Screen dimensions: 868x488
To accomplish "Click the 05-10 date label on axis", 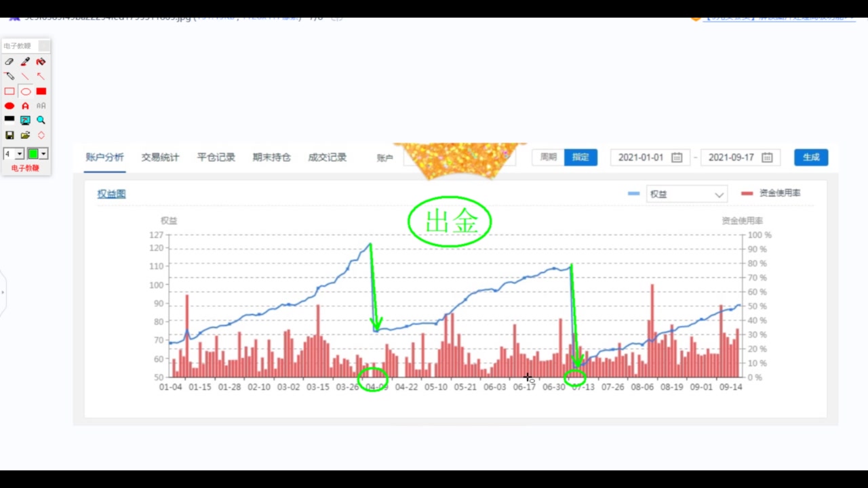I will pos(436,387).
